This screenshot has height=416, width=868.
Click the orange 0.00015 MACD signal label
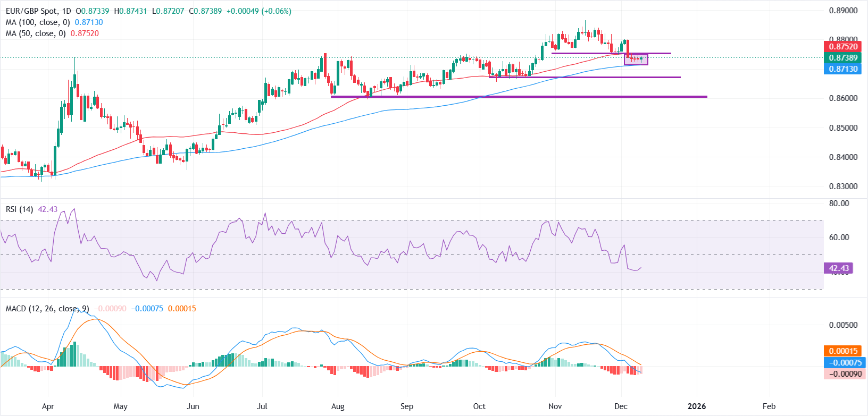pyautogui.click(x=843, y=351)
